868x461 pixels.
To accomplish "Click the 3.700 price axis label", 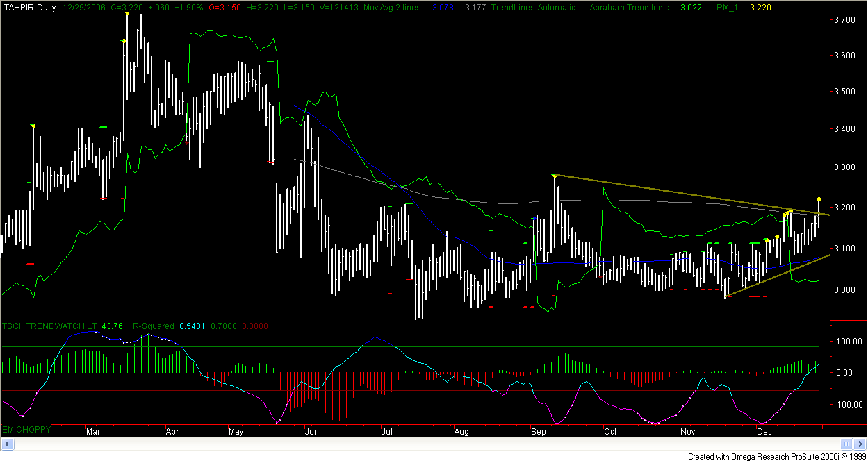I will pyautogui.click(x=844, y=21).
